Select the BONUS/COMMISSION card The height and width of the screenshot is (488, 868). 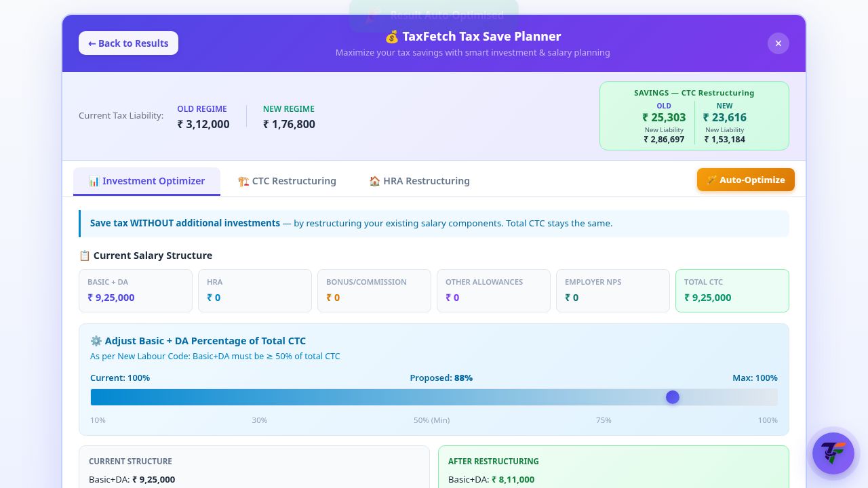tap(374, 291)
